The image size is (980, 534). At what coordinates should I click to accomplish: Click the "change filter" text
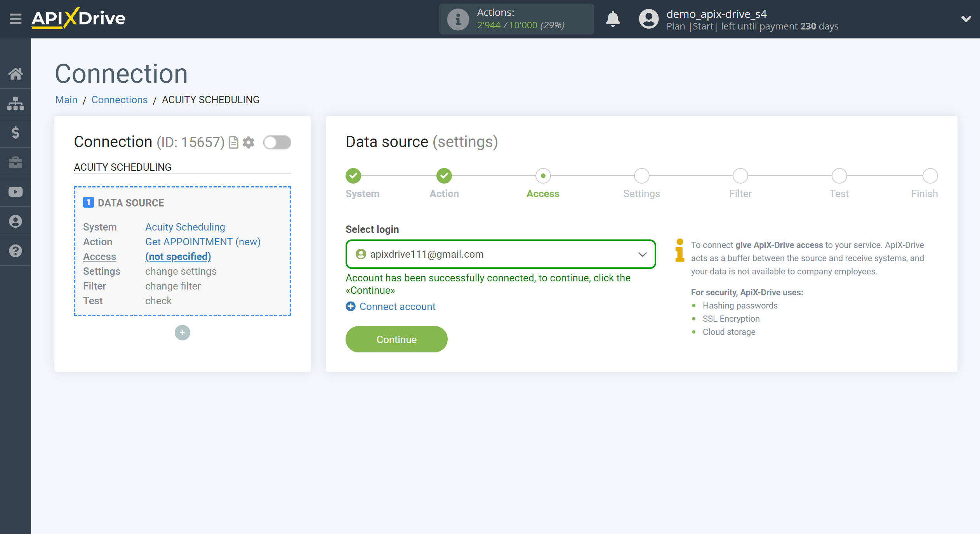tap(173, 286)
